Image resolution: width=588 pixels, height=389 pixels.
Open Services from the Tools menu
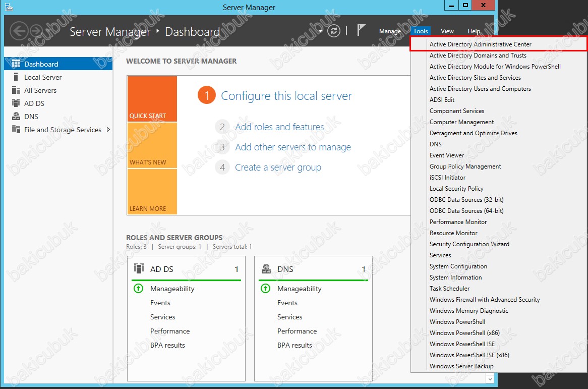point(499,255)
